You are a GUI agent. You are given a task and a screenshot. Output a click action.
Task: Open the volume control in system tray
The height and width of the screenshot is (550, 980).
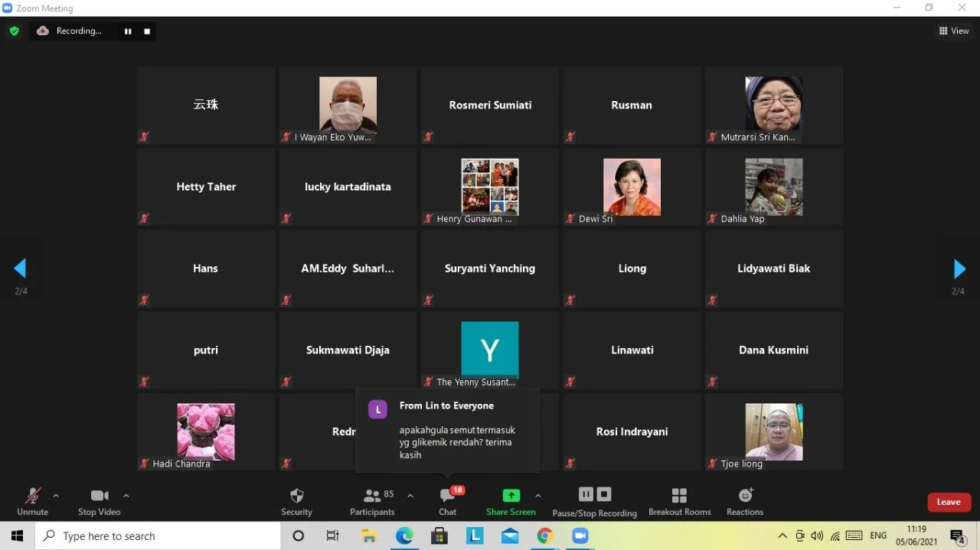(x=818, y=536)
